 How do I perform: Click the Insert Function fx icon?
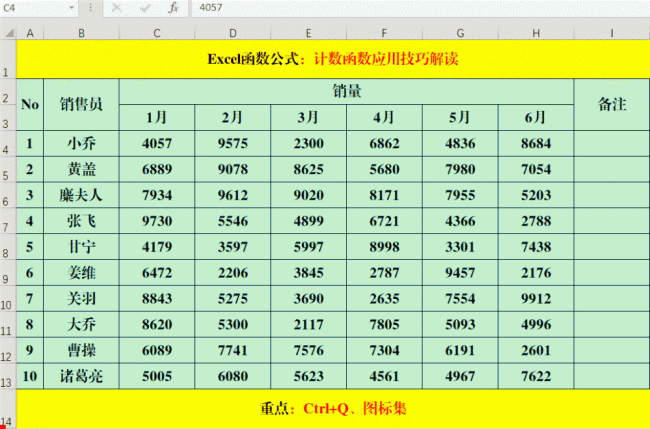(x=173, y=7)
